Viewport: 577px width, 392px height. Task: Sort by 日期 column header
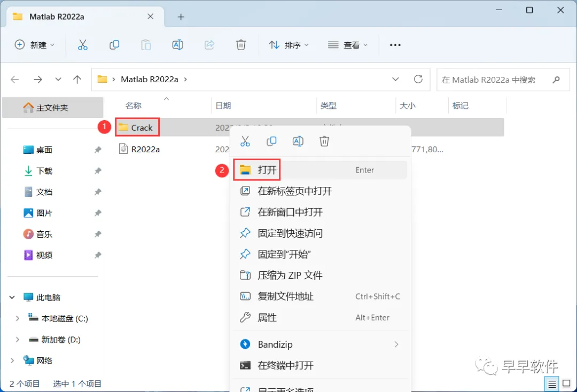coord(223,106)
